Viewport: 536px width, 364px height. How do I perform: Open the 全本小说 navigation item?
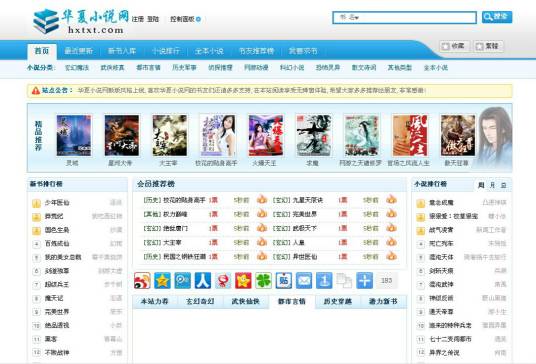click(209, 51)
